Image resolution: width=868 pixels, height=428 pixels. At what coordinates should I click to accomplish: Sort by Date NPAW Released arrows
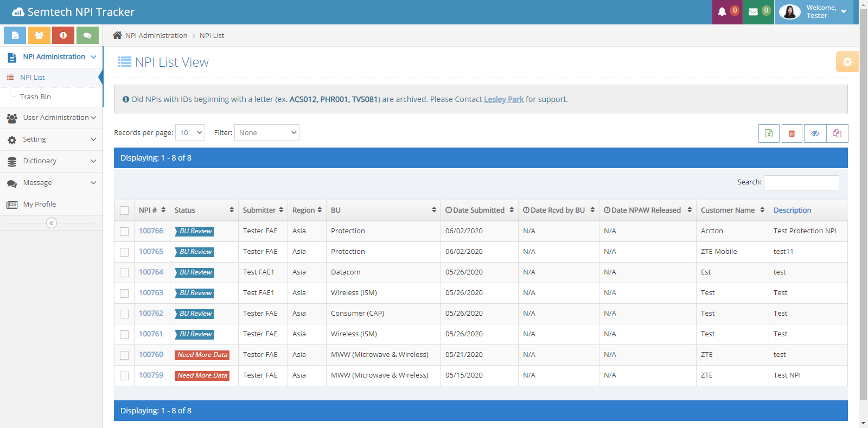(x=690, y=210)
